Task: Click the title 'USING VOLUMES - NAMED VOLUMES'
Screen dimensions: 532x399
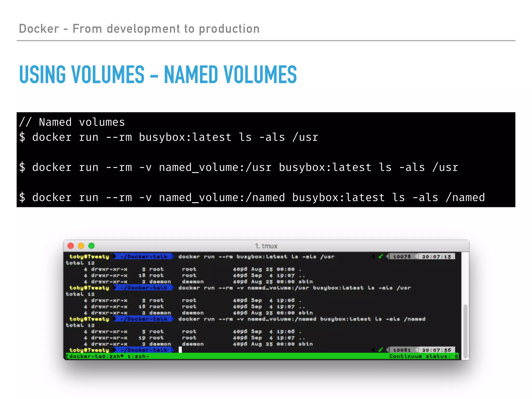Action: pos(158,75)
